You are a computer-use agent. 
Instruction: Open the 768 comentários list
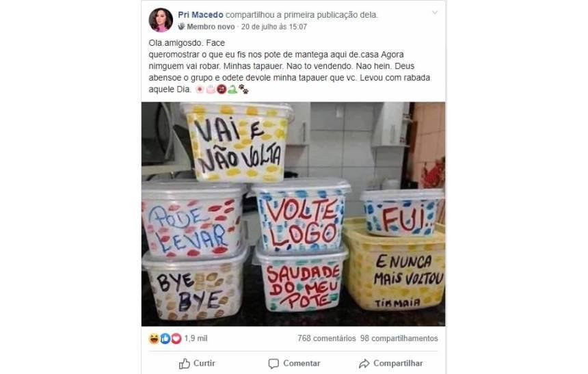coord(327,338)
